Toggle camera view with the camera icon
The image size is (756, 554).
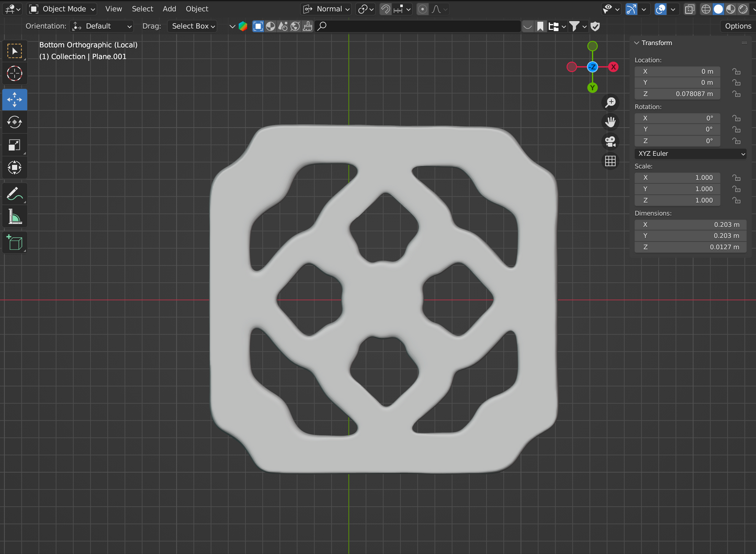click(610, 141)
